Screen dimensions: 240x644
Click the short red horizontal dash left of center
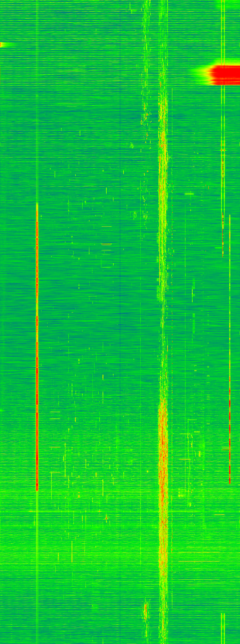point(106,244)
